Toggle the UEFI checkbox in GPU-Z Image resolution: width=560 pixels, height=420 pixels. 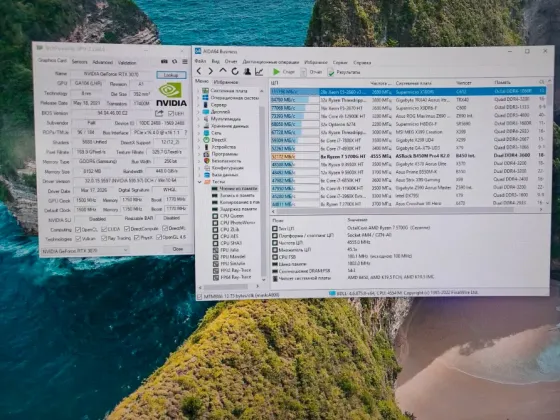point(171,114)
